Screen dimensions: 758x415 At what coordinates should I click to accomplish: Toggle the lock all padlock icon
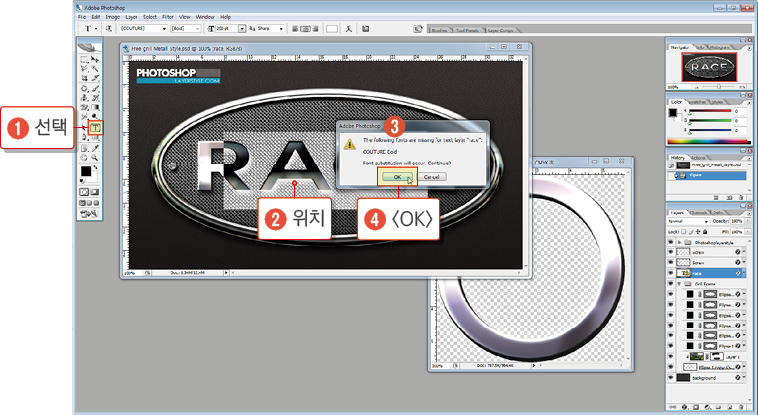pos(705,232)
